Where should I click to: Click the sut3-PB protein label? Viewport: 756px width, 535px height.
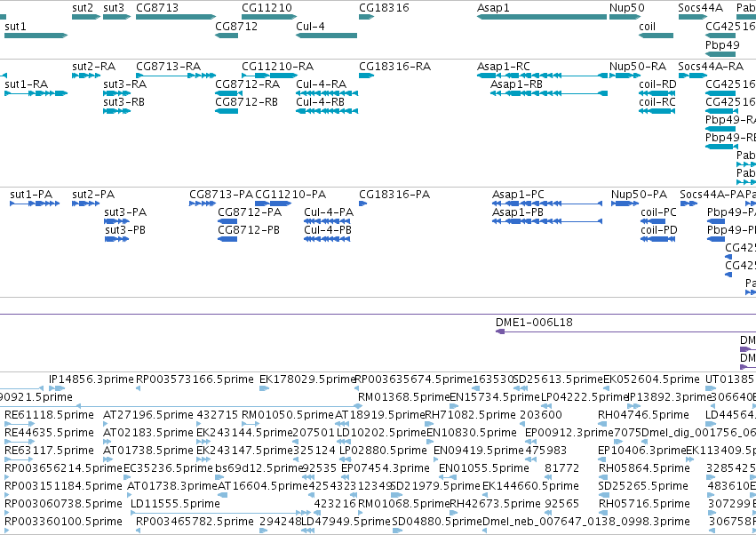(x=125, y=230)
